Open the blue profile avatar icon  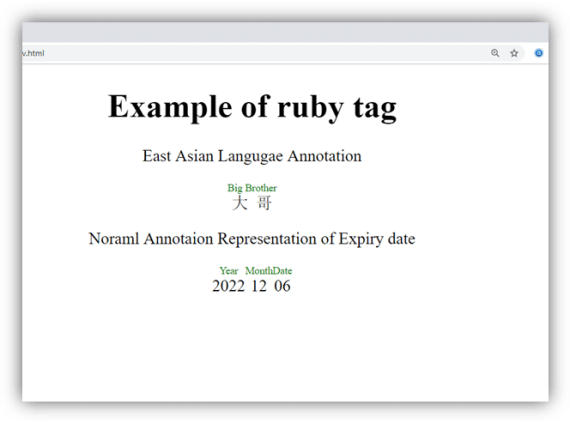point(539,53)
